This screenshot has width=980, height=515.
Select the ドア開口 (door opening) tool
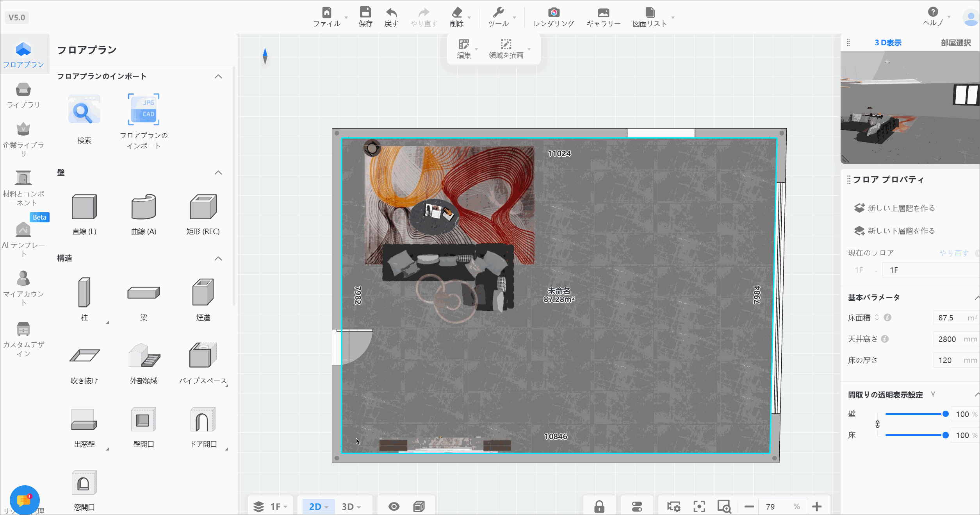(x=203, y=427)
